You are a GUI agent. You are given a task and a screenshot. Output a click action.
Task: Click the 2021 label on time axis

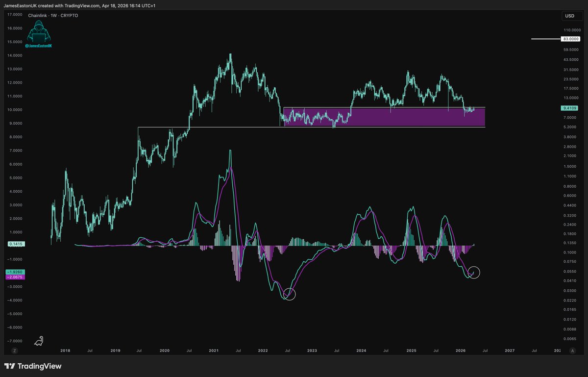click(x=214, y=351)
